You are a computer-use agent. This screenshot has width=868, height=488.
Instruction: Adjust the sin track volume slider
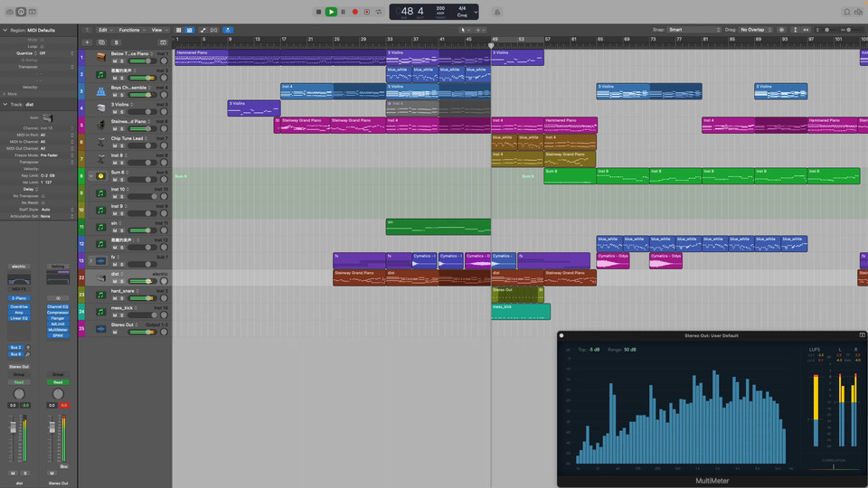[141, 230]
